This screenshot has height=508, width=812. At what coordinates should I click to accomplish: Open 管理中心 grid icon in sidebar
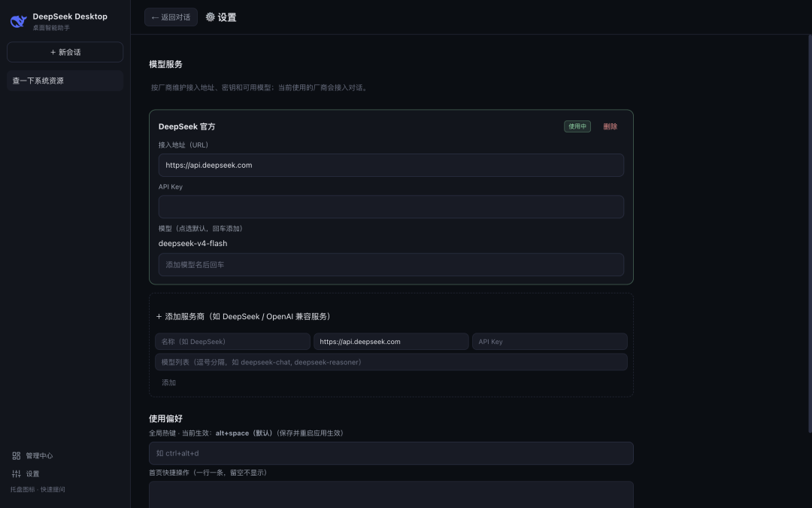pyautogui.click(x=17, y=455)
